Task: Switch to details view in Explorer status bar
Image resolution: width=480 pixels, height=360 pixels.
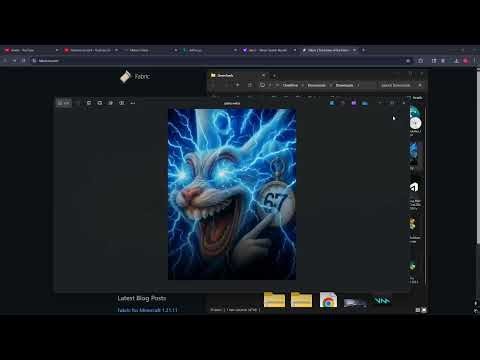Action: tap(418, 310)
